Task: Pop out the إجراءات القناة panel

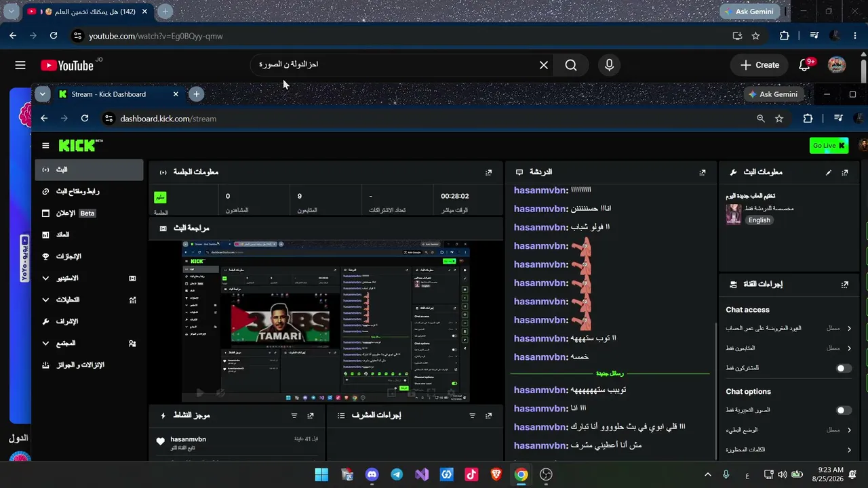Action: click(845, 285)
